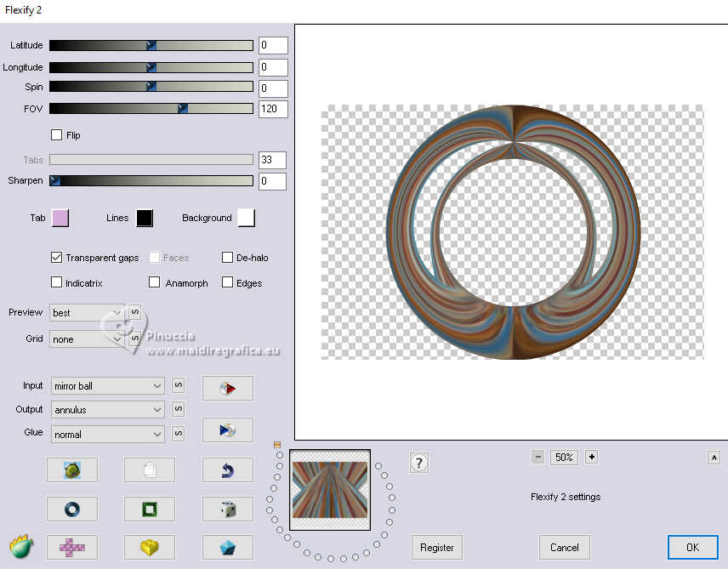728x569 pixels.
Task: Open the Background color swatch
Action: tap(246, 218)
